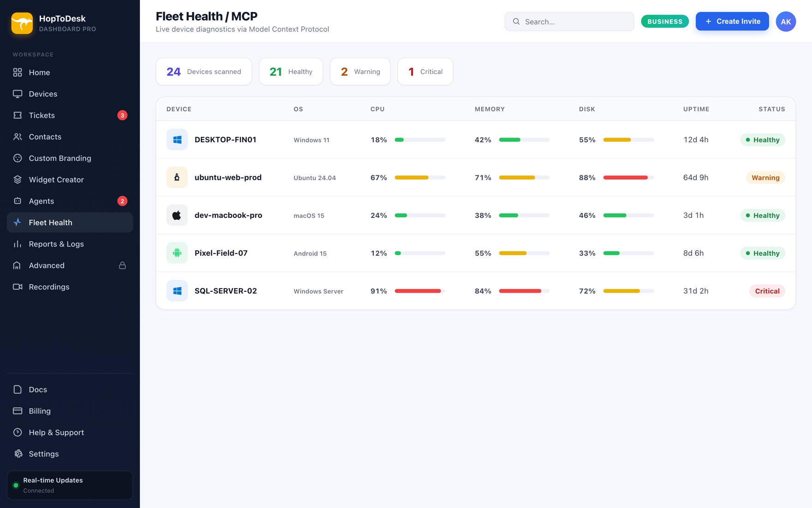
Task: Open the dev-macbook-pro device name
Action: (x=228, y=215)
